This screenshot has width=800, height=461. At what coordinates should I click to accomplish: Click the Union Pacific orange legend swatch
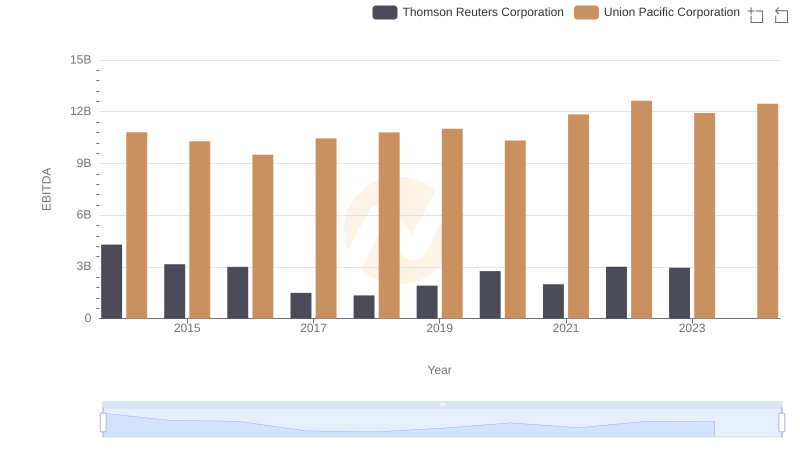click(586, 12)
